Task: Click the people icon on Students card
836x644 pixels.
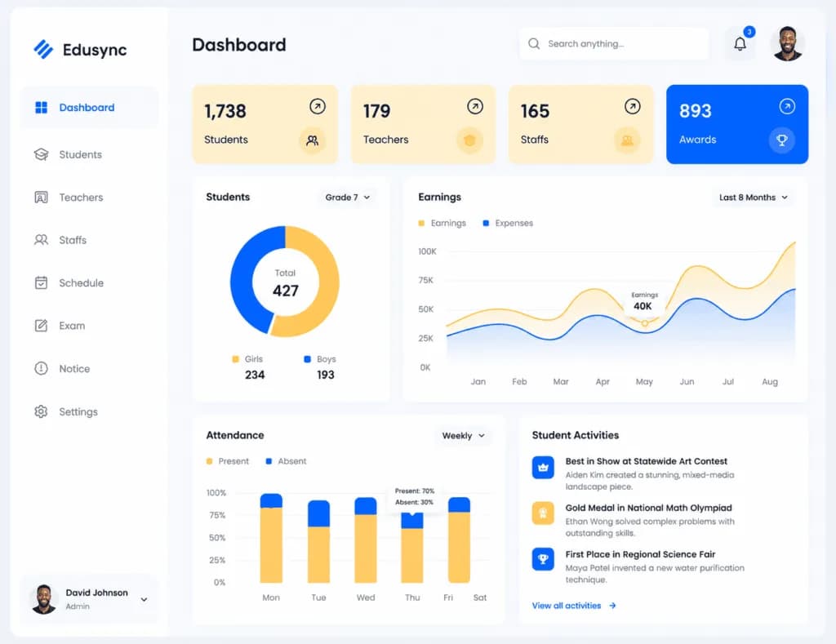Action: tap(313, 140)
